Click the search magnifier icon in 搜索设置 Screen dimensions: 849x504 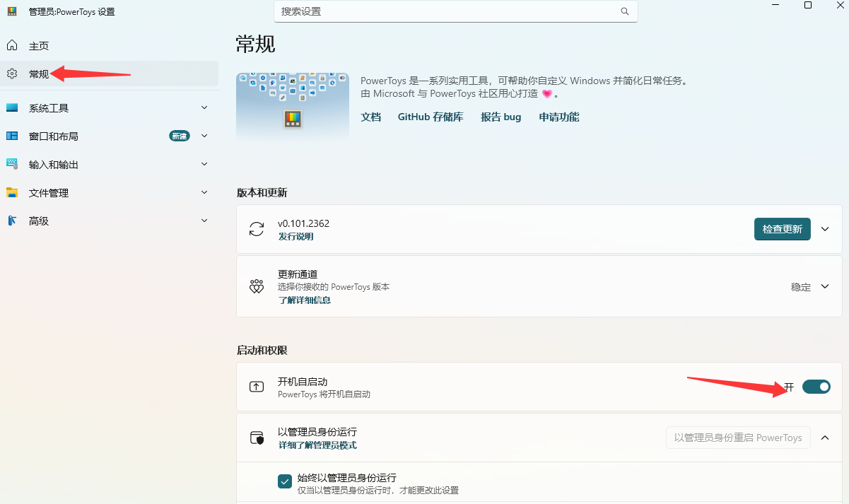[625, 11]
